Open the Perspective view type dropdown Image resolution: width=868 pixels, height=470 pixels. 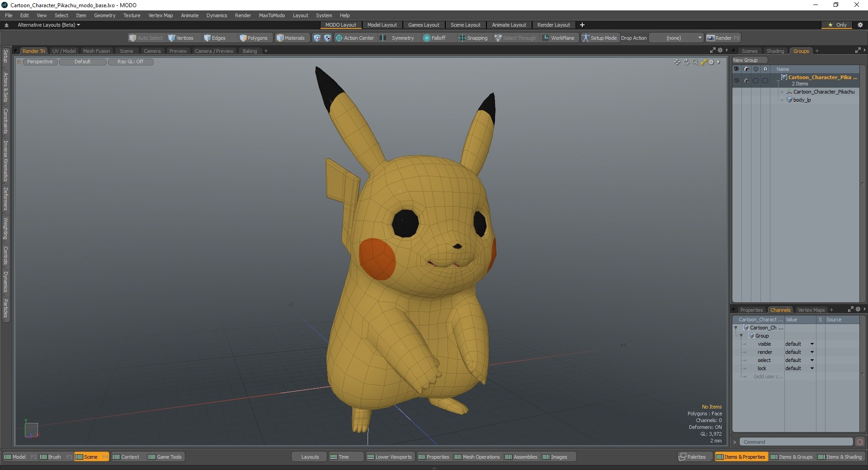[39, 62]
